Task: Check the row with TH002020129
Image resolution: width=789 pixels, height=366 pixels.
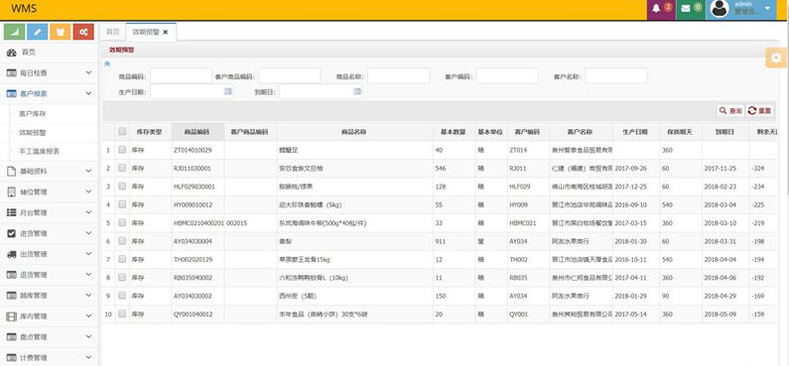Action: click(x=122, y=259)
